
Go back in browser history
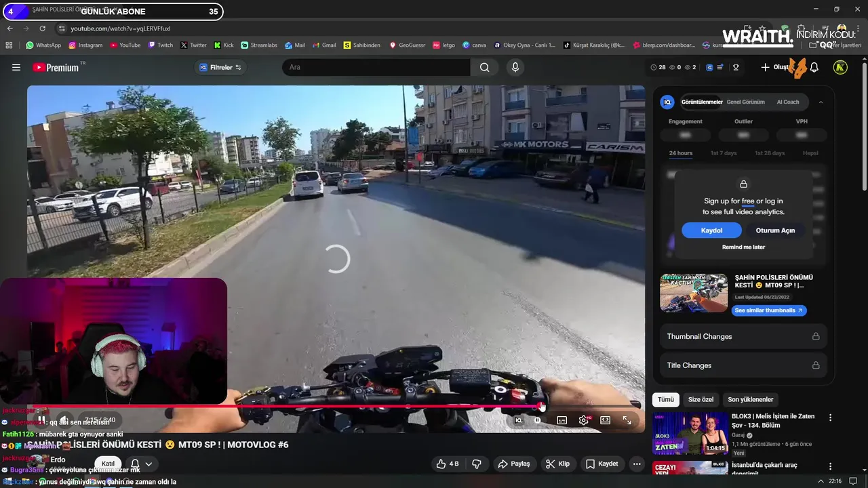pyautogui.click(x=9, y=28)
